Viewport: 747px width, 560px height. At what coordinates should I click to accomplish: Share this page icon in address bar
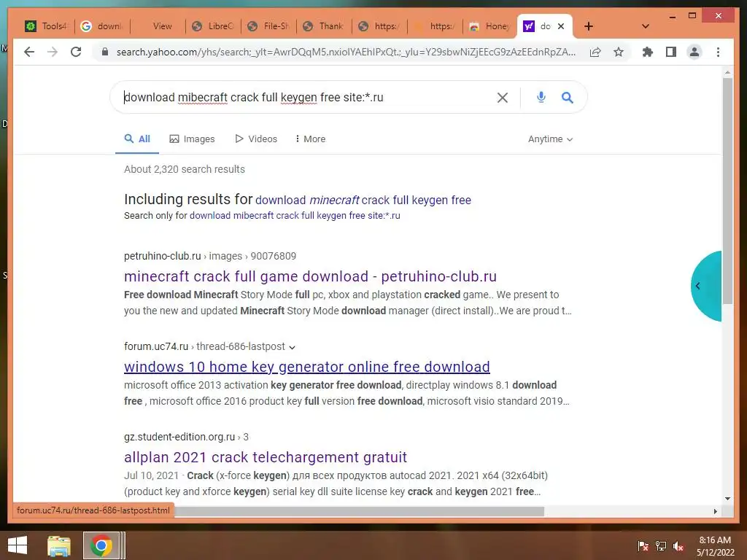595,52
